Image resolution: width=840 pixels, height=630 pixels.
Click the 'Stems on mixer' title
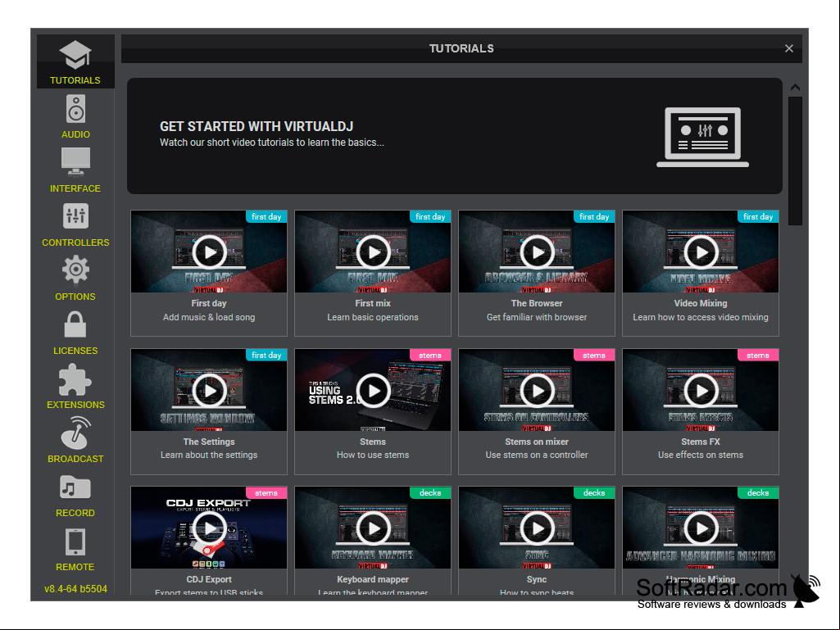click(x=537, y=442)
